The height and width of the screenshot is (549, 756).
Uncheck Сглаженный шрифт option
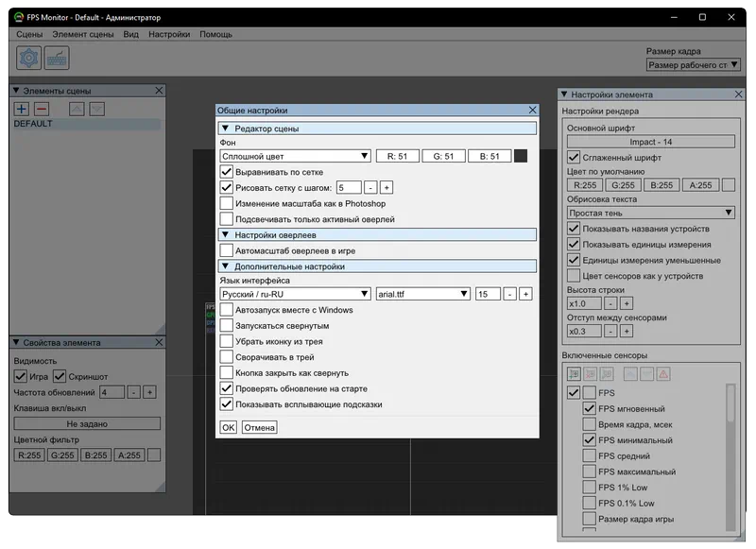[574, 157]
